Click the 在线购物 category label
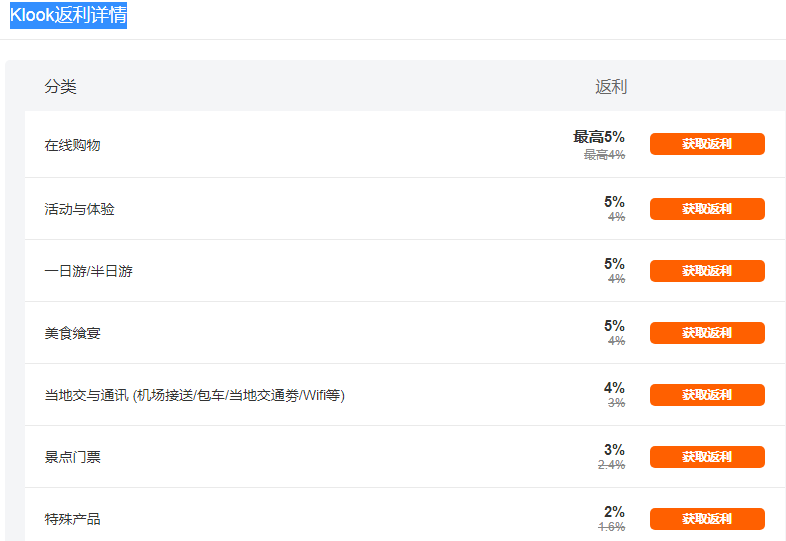 pyautogui.click(x=72, y=145)
